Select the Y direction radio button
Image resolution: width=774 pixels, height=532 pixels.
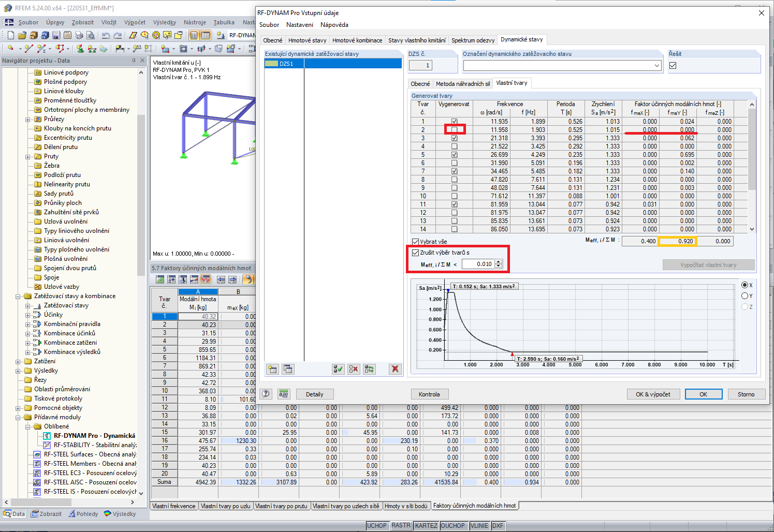point(744,296)
